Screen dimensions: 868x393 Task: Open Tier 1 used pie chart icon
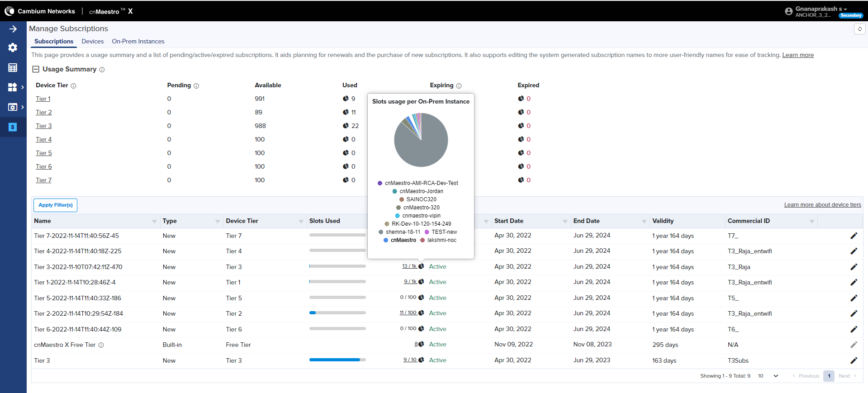click(x=346, y=99)
